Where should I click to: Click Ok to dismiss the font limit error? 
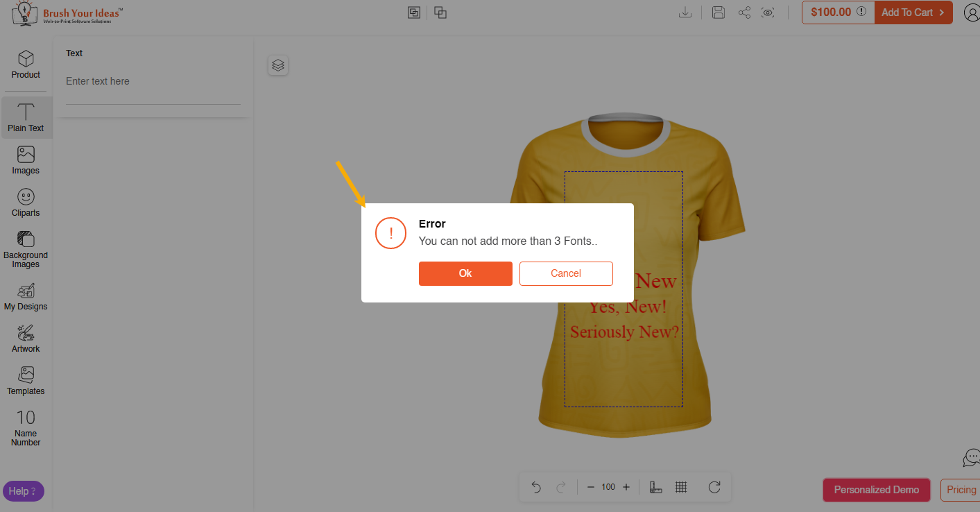[465, 273]
